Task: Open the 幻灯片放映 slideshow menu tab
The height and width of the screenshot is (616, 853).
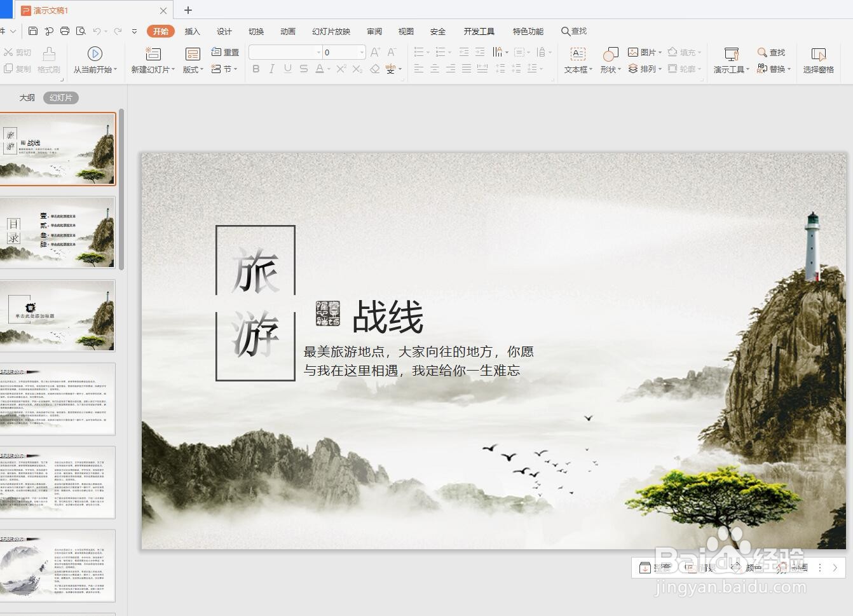Action: [x=329, y=31]
